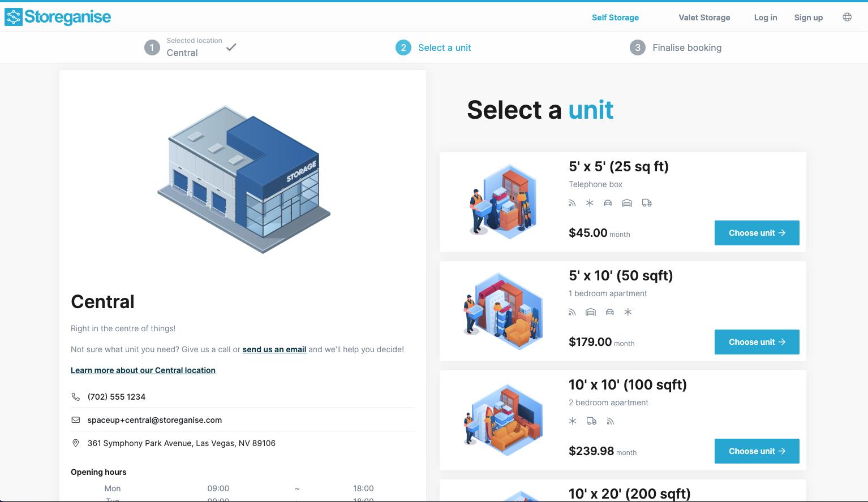Click the Central storage building image
This screenshot has height=502, width=868.
pyautogui.click(x=244, y=179)
